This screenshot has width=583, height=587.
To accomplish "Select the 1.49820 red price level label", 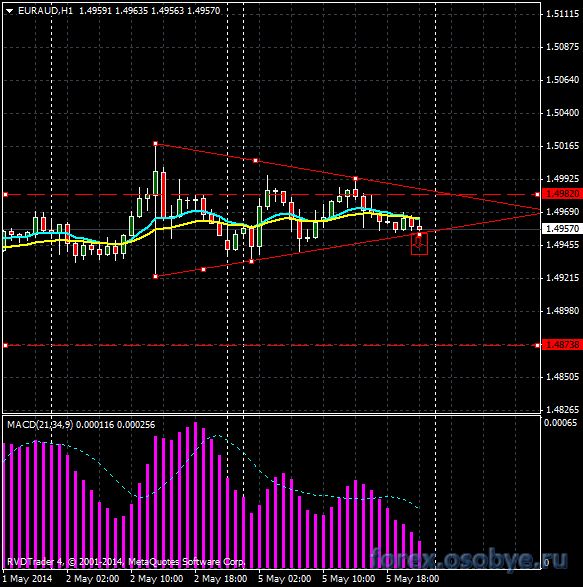I will [562, 194].
